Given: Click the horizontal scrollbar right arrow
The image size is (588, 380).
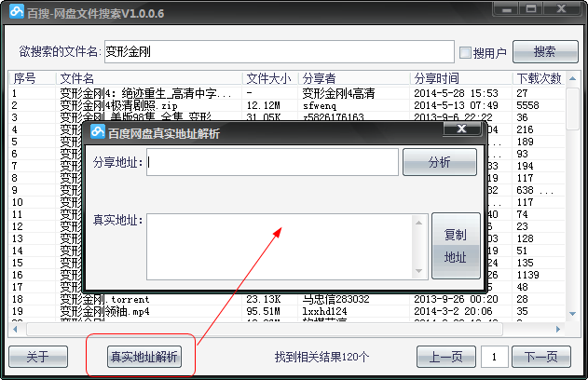Looking at the screenshot, I should point(558,329).
